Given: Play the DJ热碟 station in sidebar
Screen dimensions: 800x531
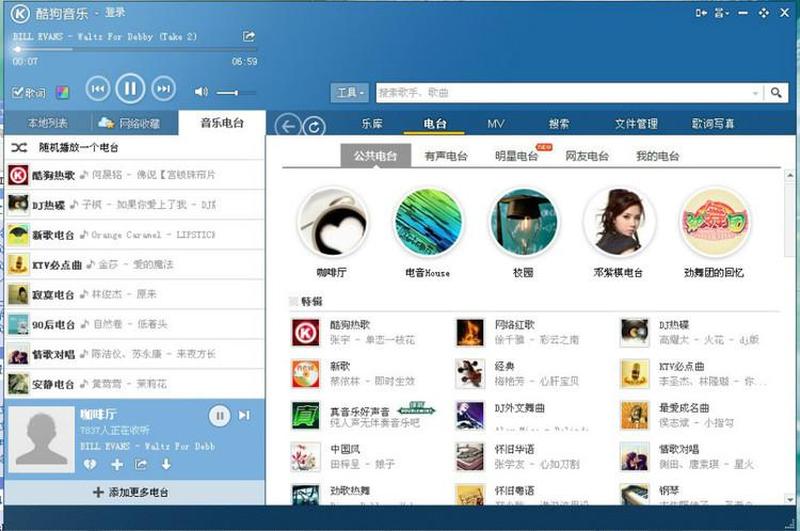Looking at the screenshot, I should pos(135,205).
